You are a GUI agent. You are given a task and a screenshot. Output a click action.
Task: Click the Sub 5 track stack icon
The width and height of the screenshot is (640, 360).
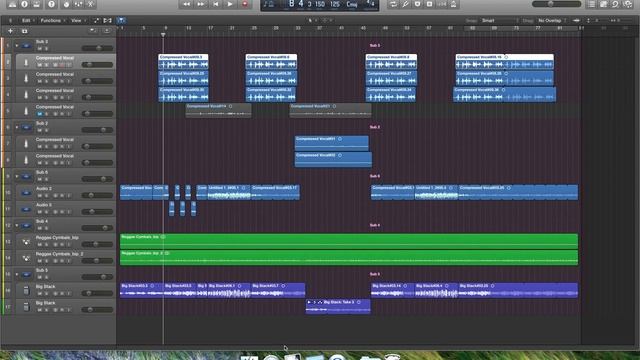[x=26, y=274]
